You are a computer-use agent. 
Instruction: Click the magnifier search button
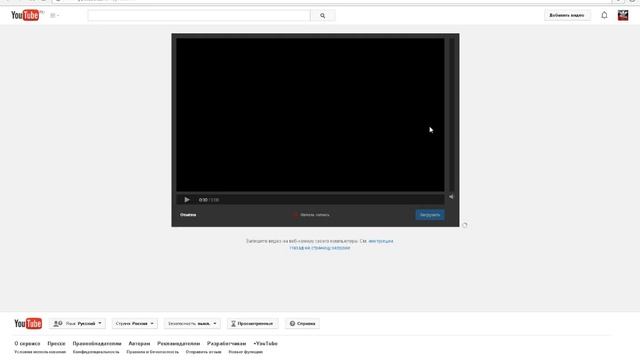click(322, 16)
